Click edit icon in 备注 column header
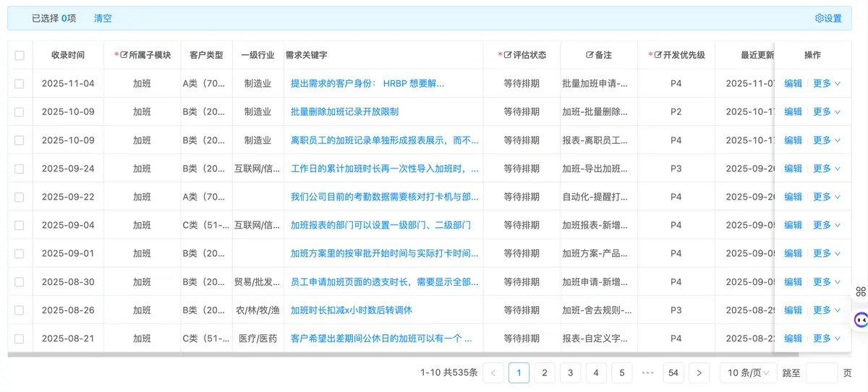This screenshot has height=392, width=868. point(590,55)
